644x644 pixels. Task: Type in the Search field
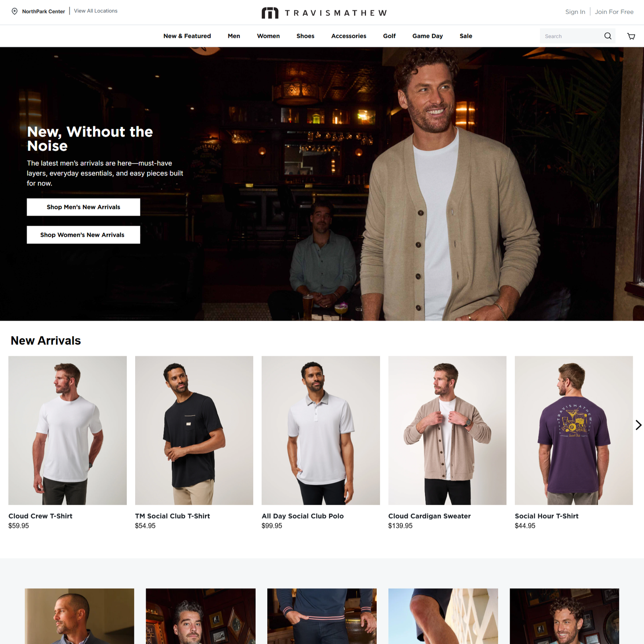point(571,36)
